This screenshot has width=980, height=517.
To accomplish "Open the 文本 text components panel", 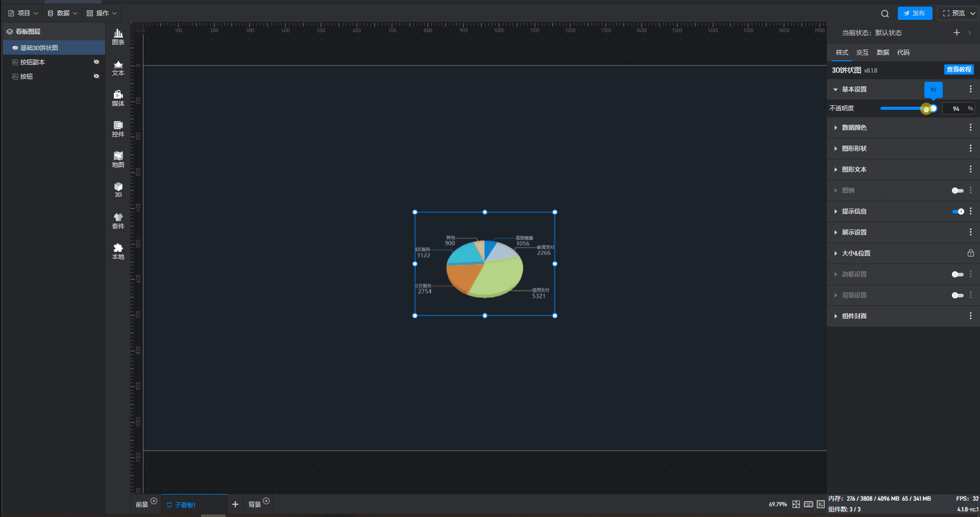I will click(x=118, y=67).
